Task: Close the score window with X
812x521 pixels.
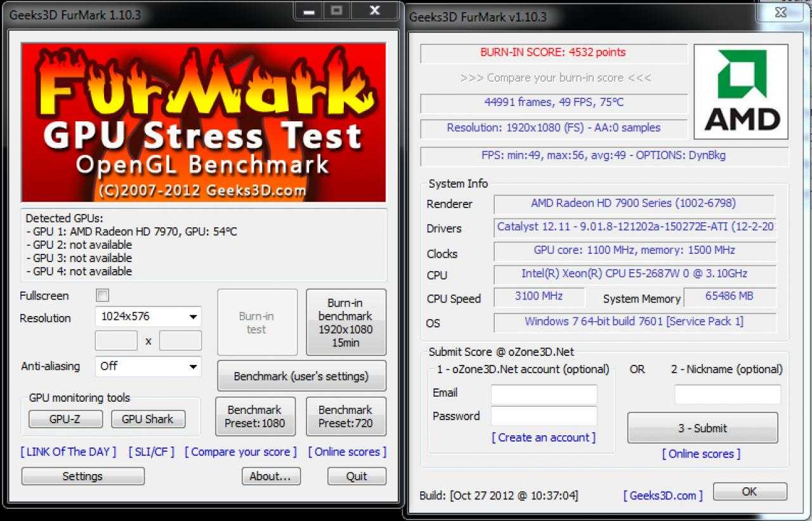Action: coord(780,12)
